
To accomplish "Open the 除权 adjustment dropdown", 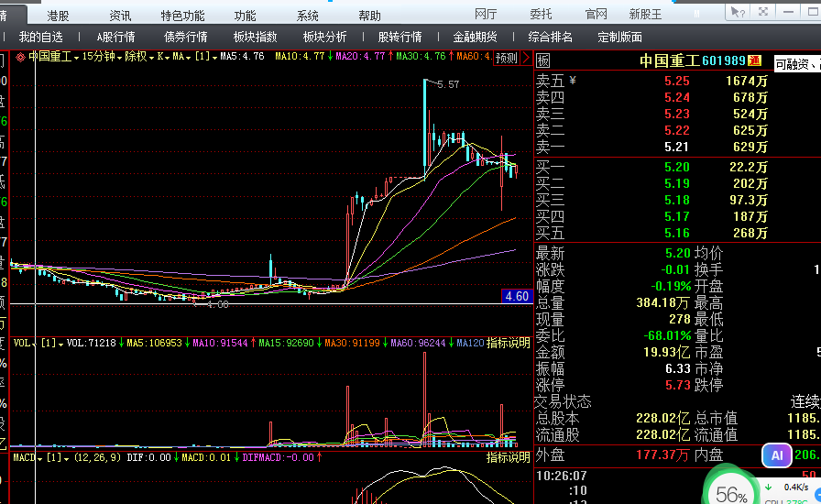I will click(x=139, y=56).
